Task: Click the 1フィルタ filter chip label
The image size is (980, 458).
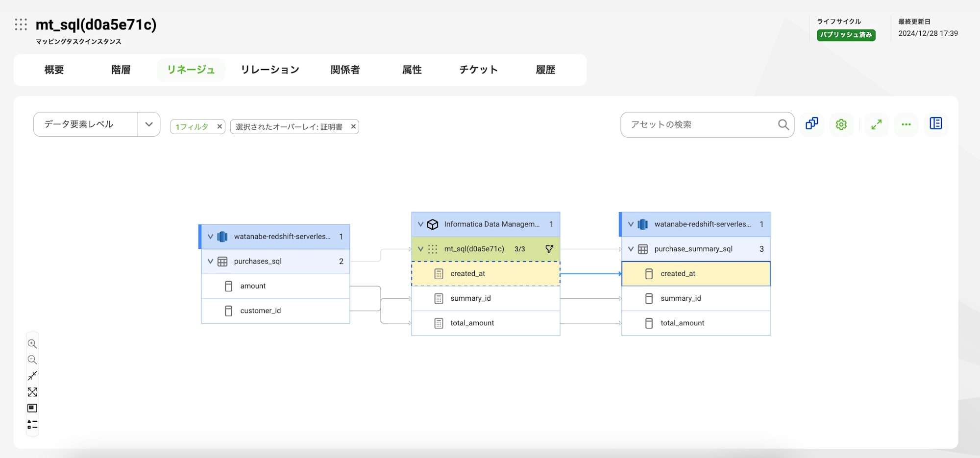Action: coord(192,127)
